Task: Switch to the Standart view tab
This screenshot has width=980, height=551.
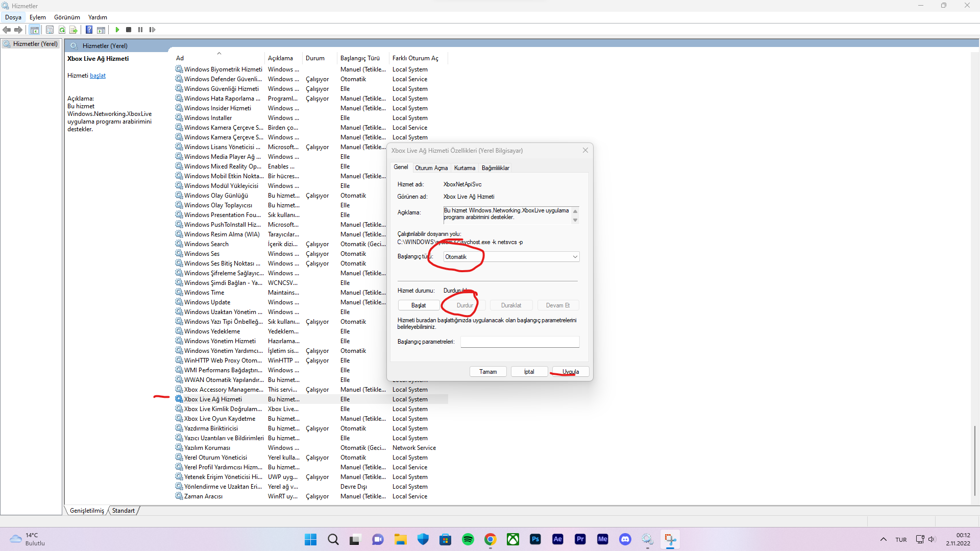Action: (x=124, y=511)
